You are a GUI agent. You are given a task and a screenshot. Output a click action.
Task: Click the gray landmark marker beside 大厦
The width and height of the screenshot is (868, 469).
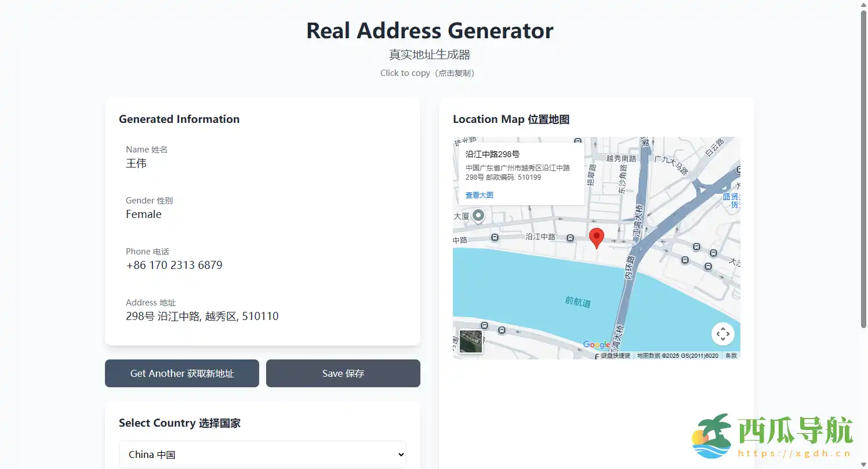point(478,216)
